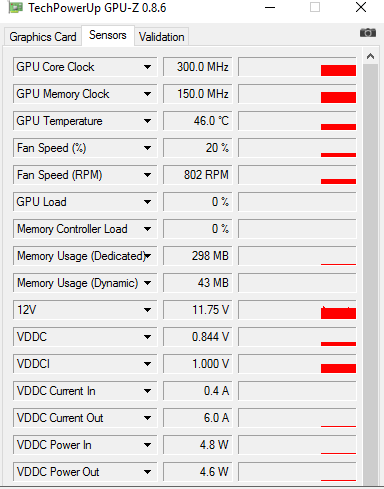Expand the Fan Speed (RPM) dropdown

pyautogui.click(x=147, y=175)
